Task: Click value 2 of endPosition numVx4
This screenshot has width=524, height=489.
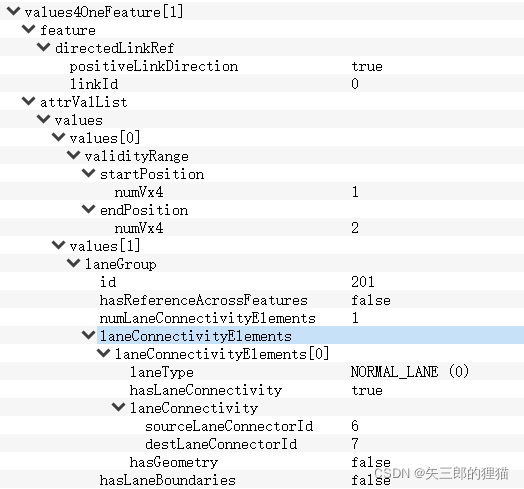Action: (355, 228)
